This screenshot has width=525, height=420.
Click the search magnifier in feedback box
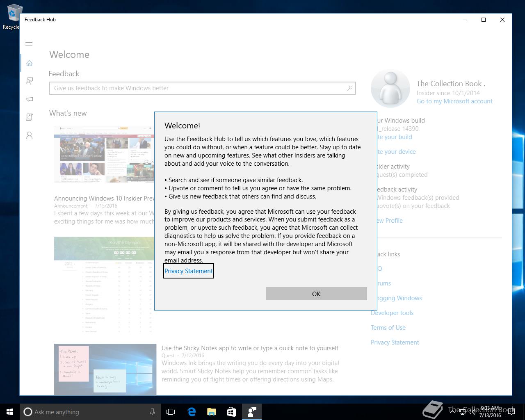350,88
